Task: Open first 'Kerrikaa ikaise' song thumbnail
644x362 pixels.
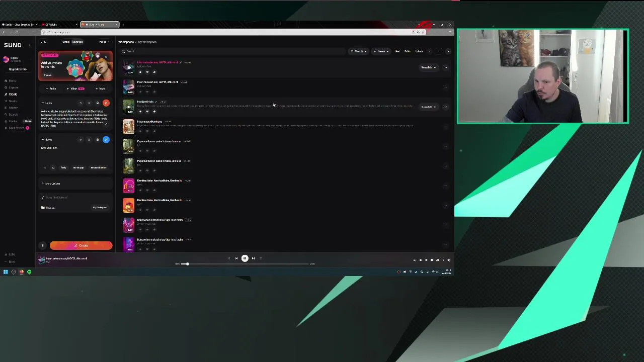Action: pos(128,185)
